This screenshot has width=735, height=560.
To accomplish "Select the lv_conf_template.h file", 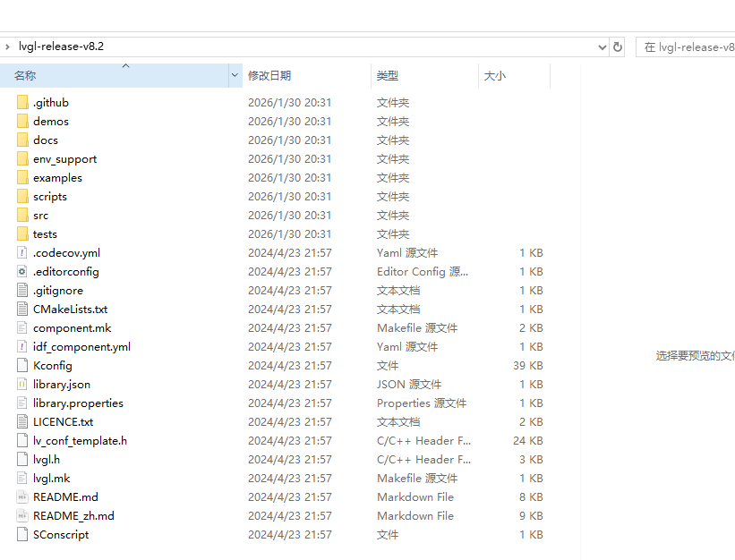I will [80, 441].
